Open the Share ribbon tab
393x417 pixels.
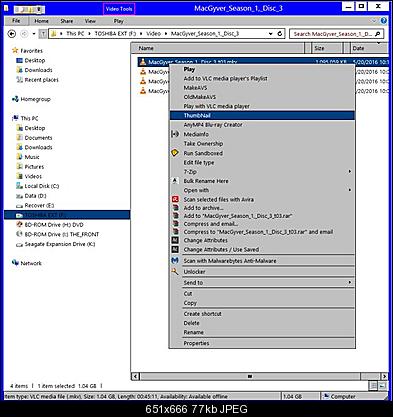pyautogui.click(x=67, y=21)
